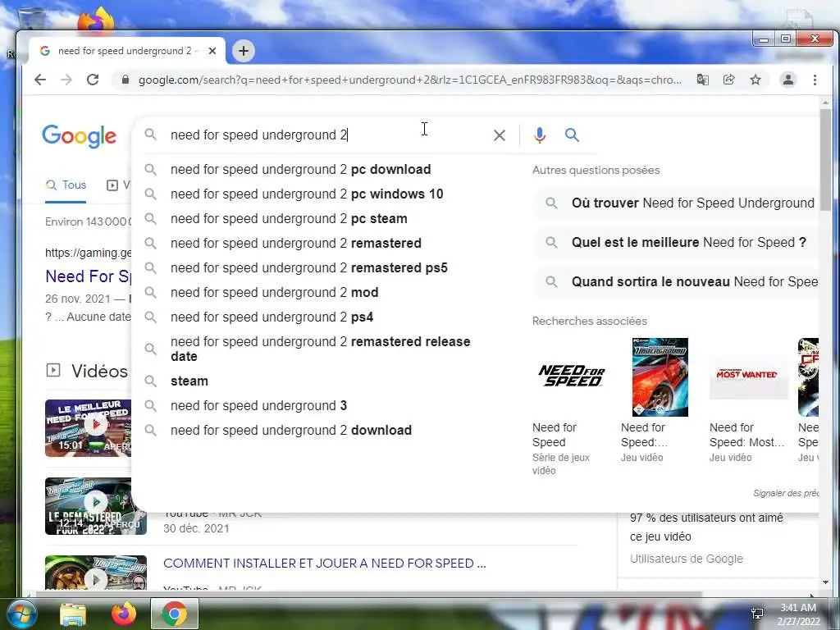
Task: Click the Need for Speed series logo thumbnail
Action: (572, 376)
